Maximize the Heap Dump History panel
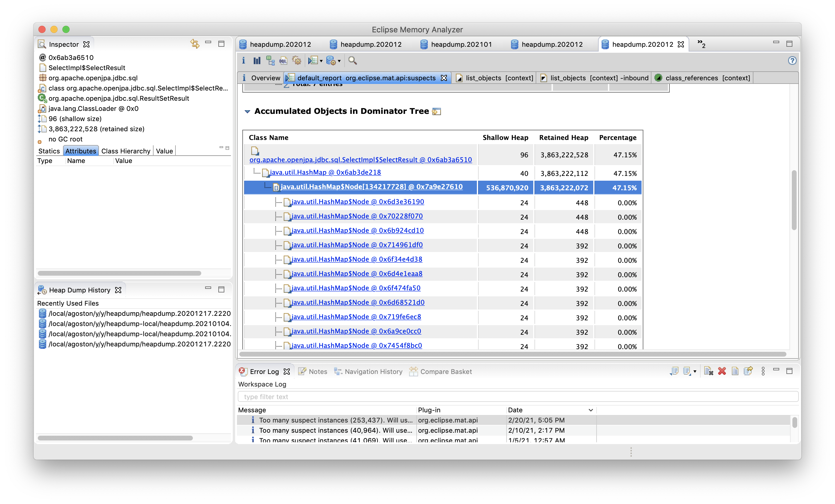 click(221, 289)
